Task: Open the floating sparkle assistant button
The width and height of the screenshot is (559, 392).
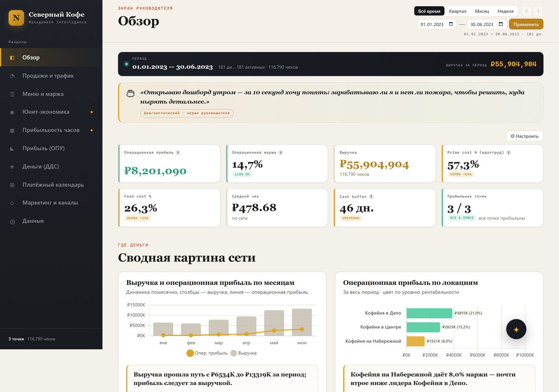Action: pos(516,329)
